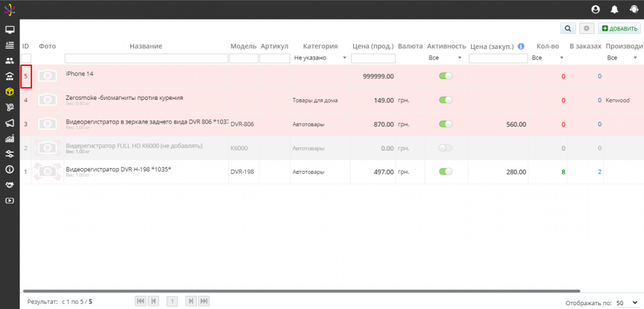The image size is (644, 309).
Task: Sort by the ID column header
Action: pos(25,46)
